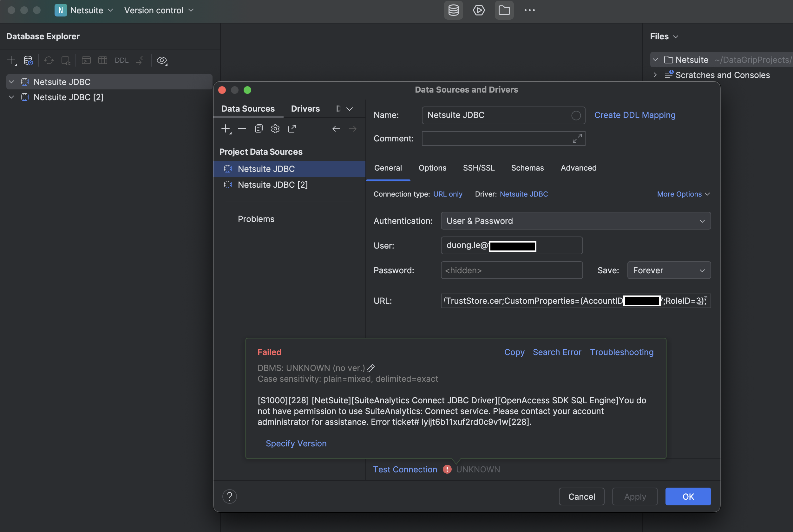Viewport: 793px width, 532px height.
Task: Switch to the SSH/SSL tab
Action: click(x=479, y=168)
